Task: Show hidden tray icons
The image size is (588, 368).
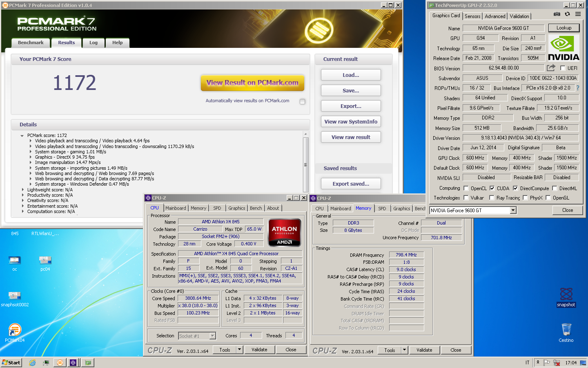Action: pyautogui.click(x=538, y=362)
